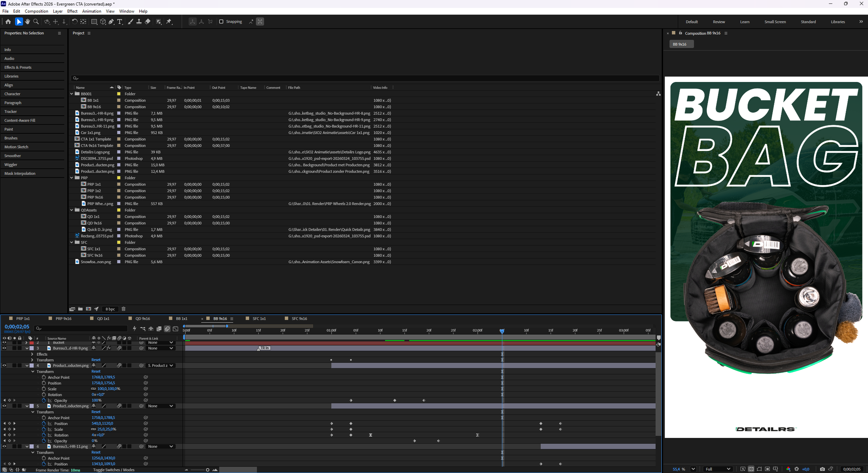Toggle the Snapping checkbox
868x473 pixels.
pos(221,22)
